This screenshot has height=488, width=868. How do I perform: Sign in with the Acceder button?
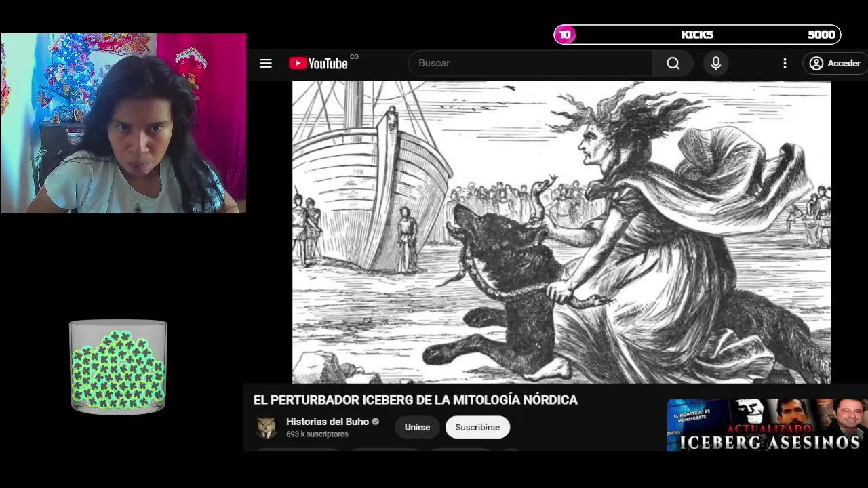[835, 63]
